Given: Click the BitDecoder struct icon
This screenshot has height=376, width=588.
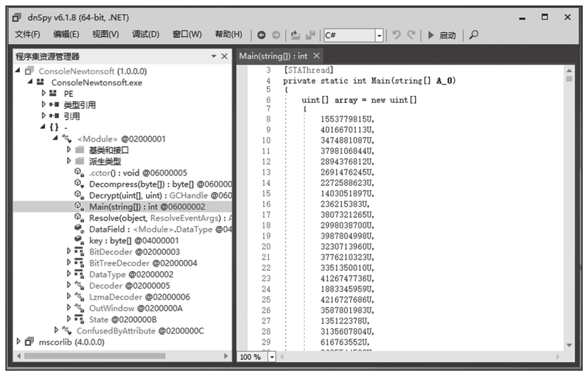Looking at the screenshot, I should 79,252.
